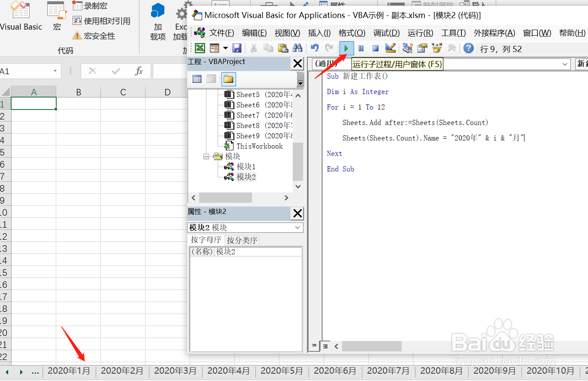The height and width of the screenshot is (381, 588).
Task: Click the Cut scissors icon
Action: click(254, 48)
